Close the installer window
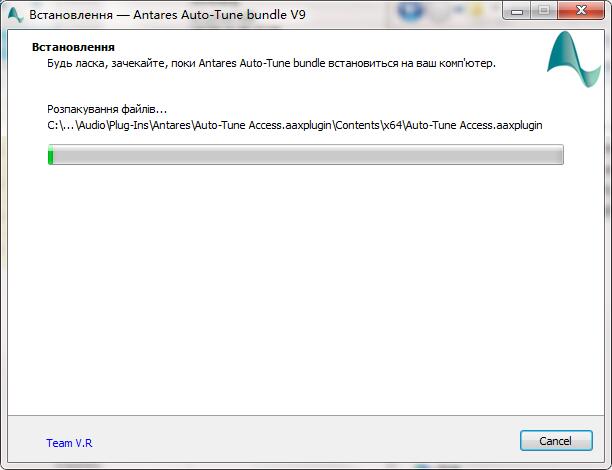 581,11
